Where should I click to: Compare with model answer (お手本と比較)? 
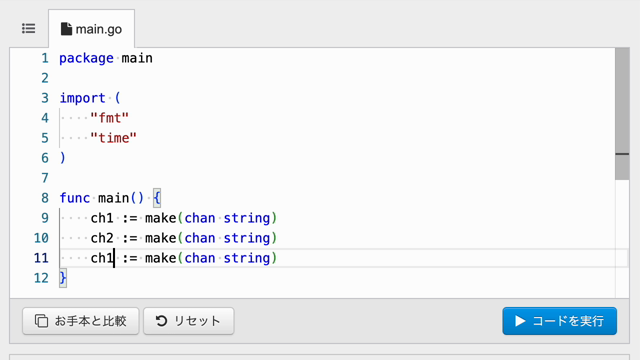coord(81,321)
